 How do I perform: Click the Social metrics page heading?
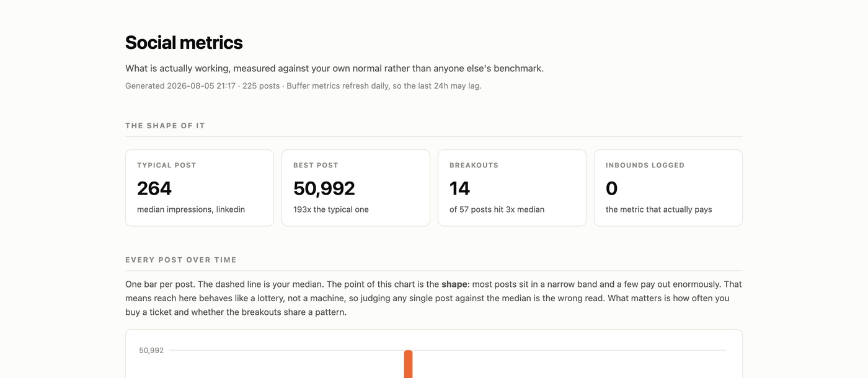tap(184, 42)
